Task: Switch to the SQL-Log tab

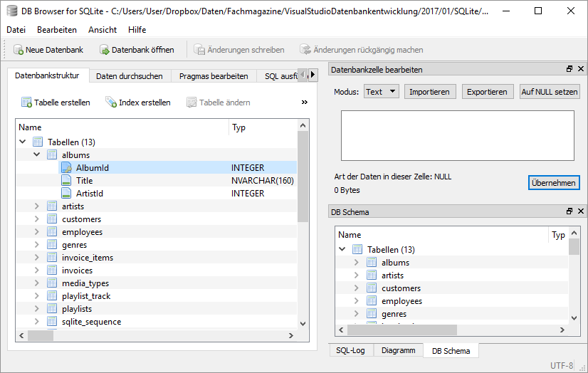Action: [x=351, y=350]
